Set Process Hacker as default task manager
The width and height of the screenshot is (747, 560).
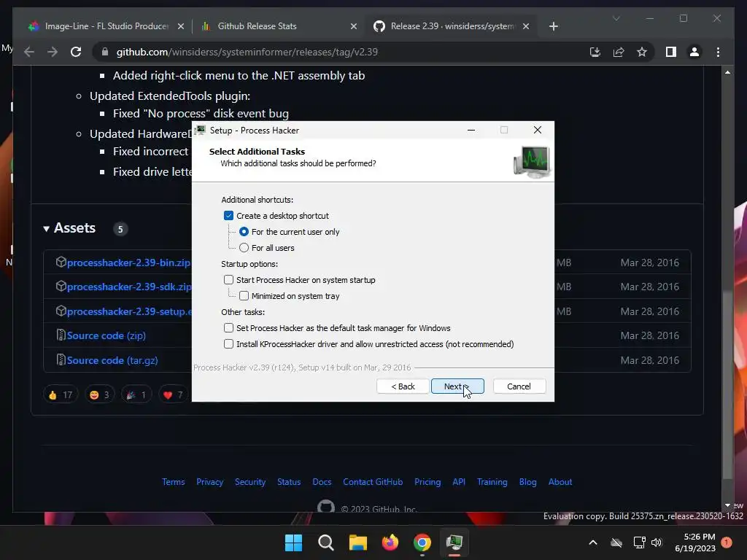pos(228,328)
